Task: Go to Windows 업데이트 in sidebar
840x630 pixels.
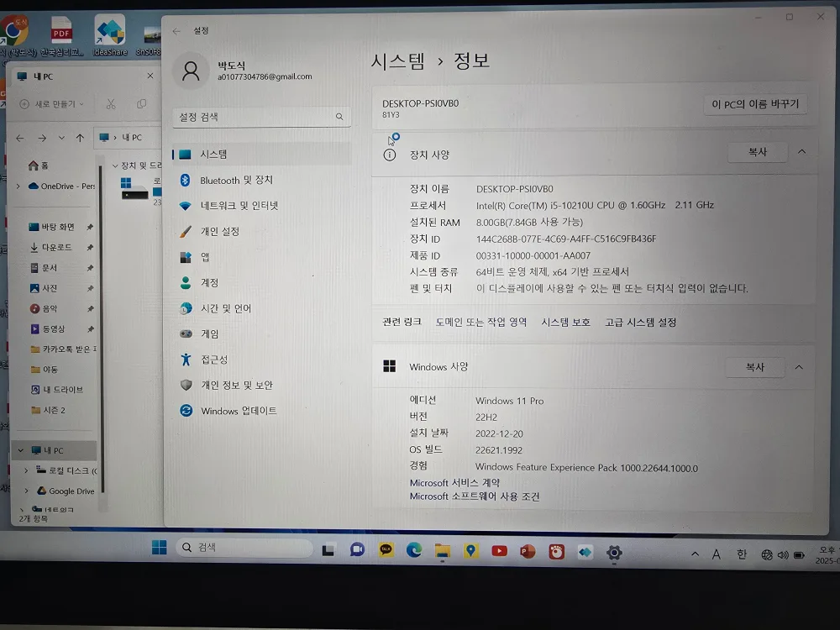Action: click(238, 411)
